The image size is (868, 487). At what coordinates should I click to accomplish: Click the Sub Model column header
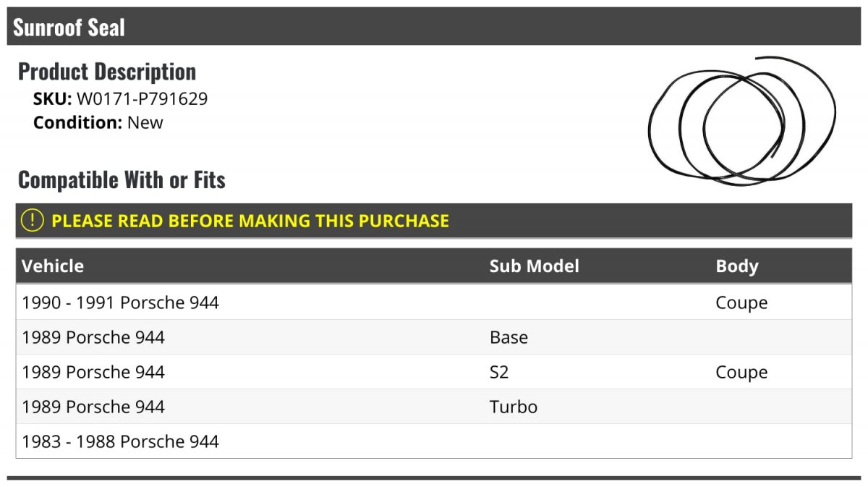[534, 266]
